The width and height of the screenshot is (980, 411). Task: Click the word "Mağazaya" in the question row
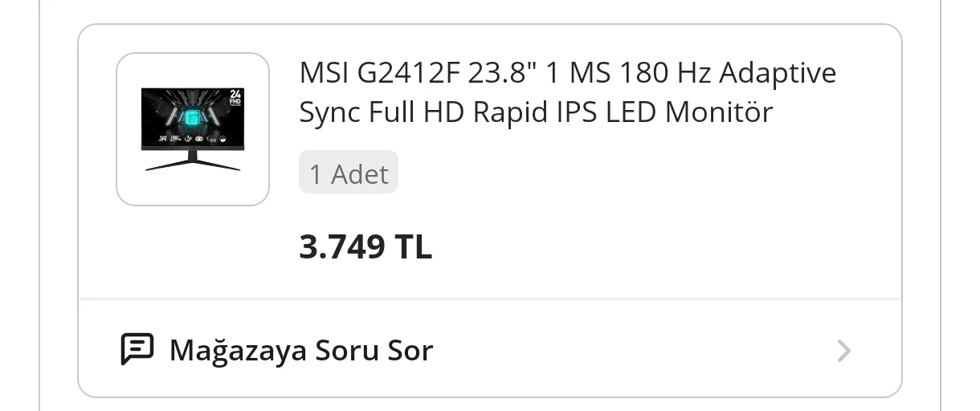[238, 351]
